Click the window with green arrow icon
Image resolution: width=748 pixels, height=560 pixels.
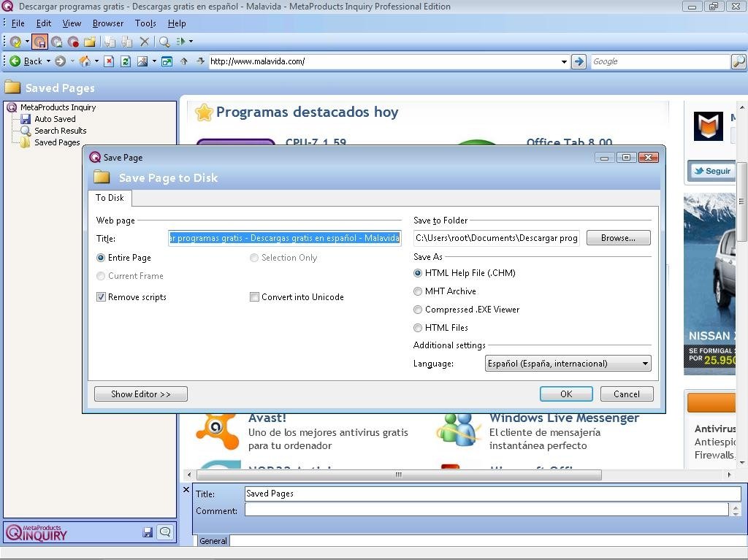pos(167,61)
